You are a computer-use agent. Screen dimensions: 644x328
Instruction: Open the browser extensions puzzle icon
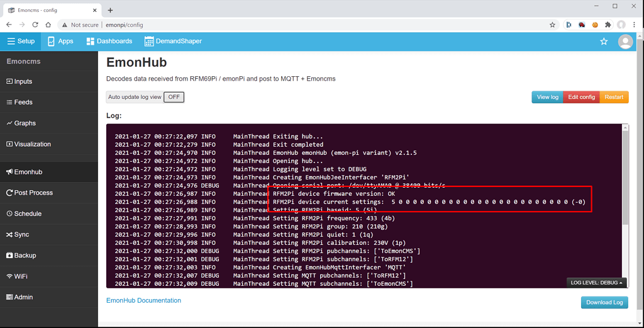coord(608,25)
